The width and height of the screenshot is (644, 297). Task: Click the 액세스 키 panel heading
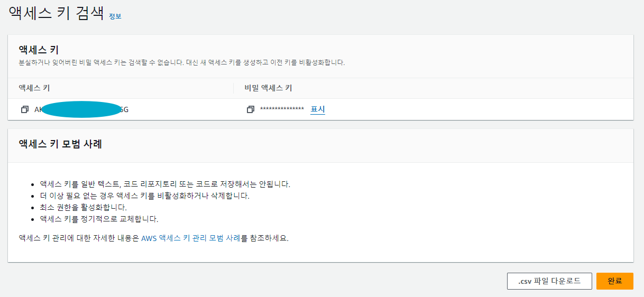(x=39, y=50)
